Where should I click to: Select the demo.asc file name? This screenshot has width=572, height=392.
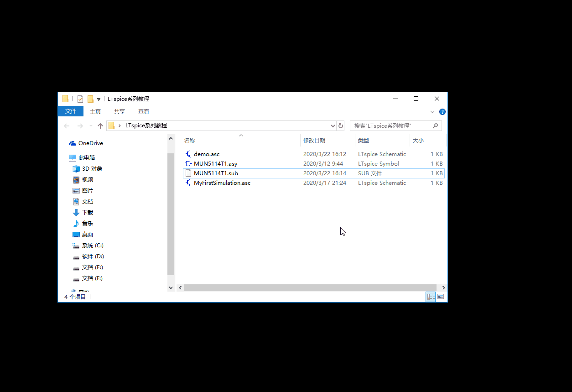coord(207,154)
